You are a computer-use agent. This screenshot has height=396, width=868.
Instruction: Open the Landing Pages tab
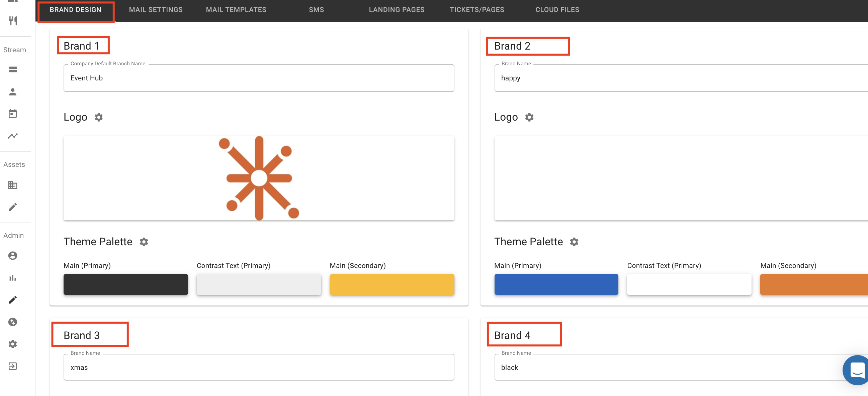(x=396, y=10)
